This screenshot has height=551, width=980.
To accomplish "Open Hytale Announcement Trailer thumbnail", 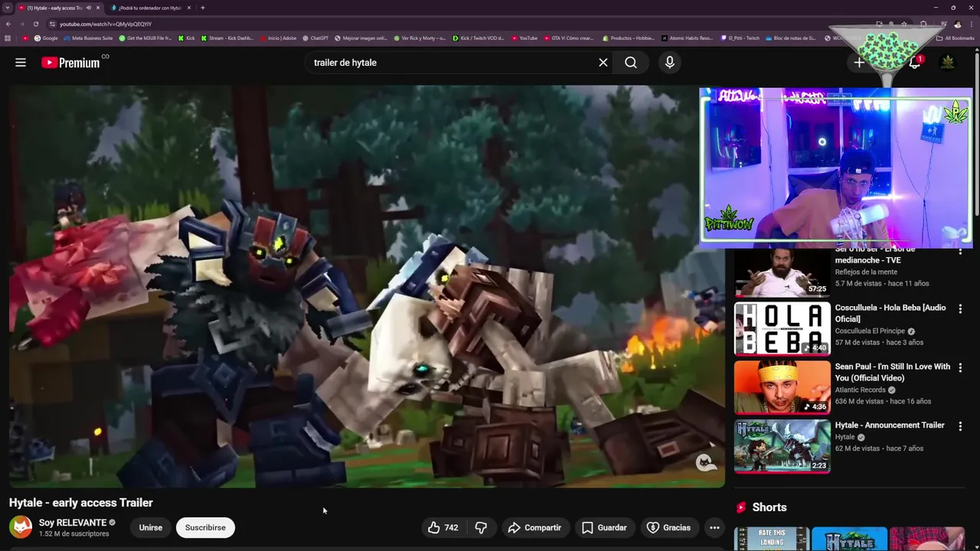I will coord(782,447).
